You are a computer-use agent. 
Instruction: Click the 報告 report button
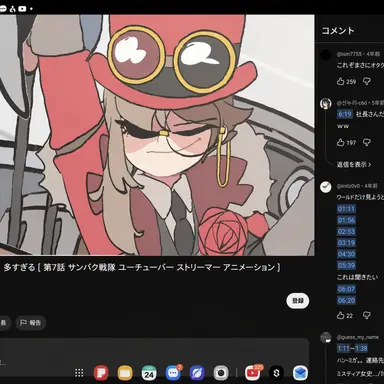[x=30, y=323]
